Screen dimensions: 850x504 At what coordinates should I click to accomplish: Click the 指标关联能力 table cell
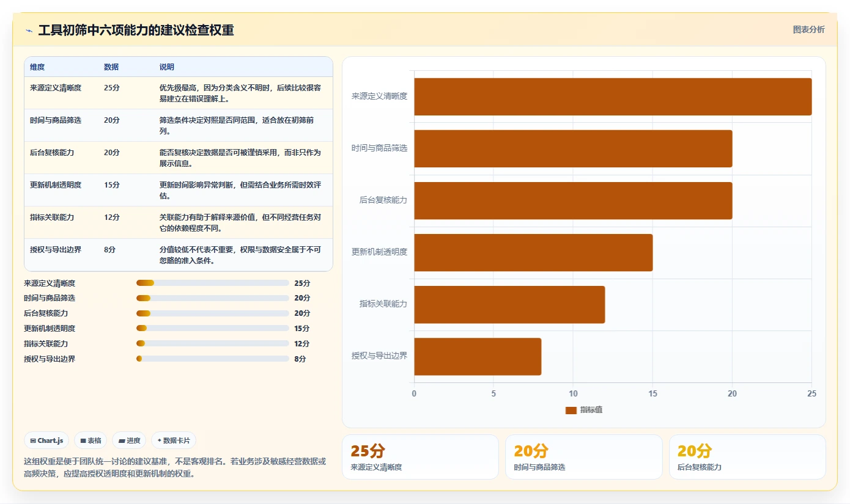pyautogui.click(x=52, y=217)
